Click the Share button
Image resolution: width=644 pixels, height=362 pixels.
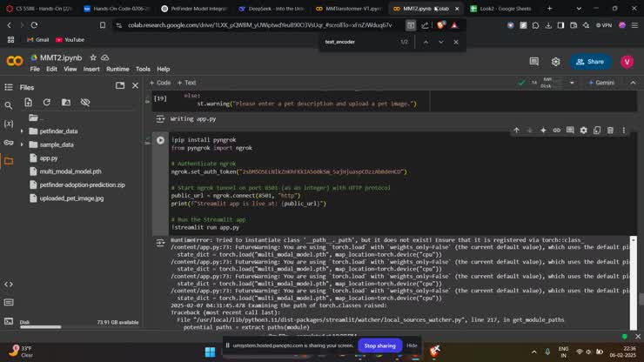tap(590, 62)
